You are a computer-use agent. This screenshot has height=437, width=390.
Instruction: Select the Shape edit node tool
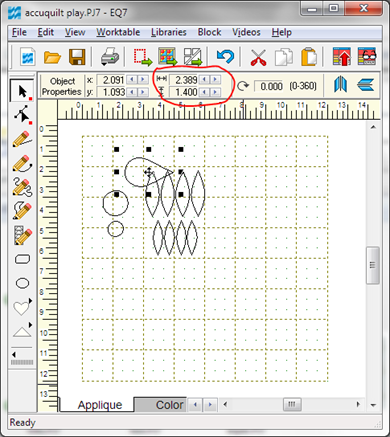tap(23, 115)
